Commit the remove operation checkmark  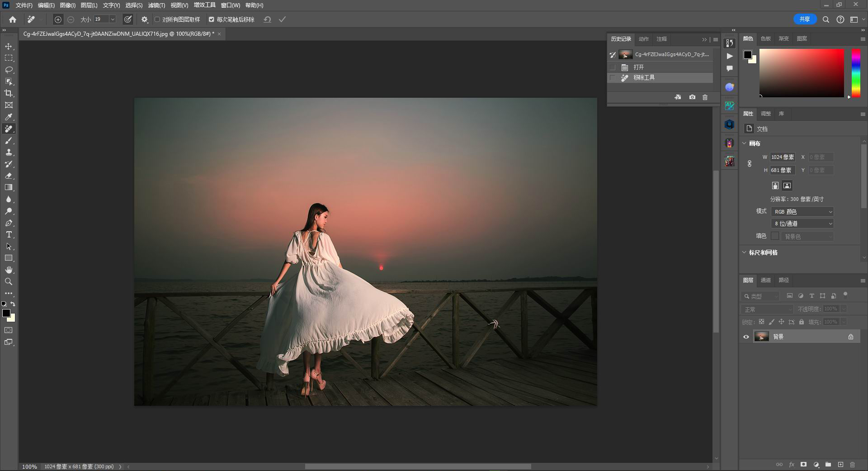click(282, 19)
